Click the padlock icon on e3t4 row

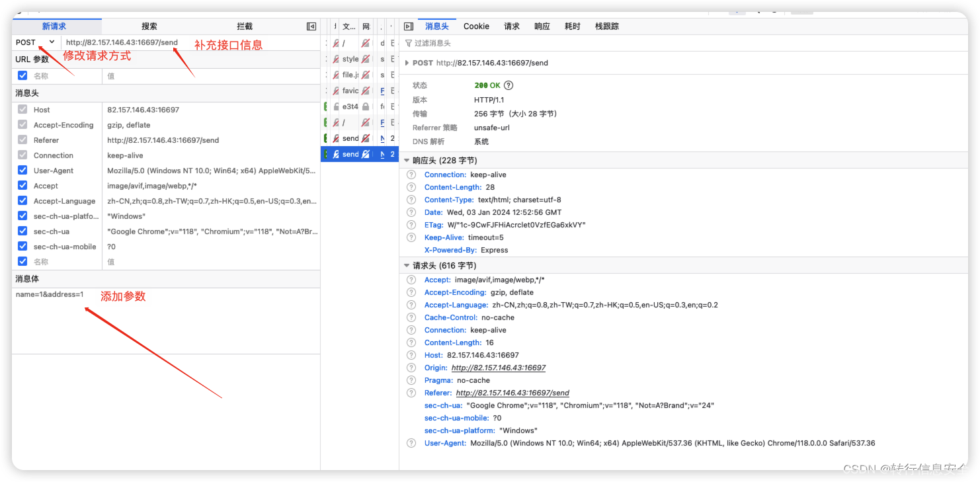365,106
